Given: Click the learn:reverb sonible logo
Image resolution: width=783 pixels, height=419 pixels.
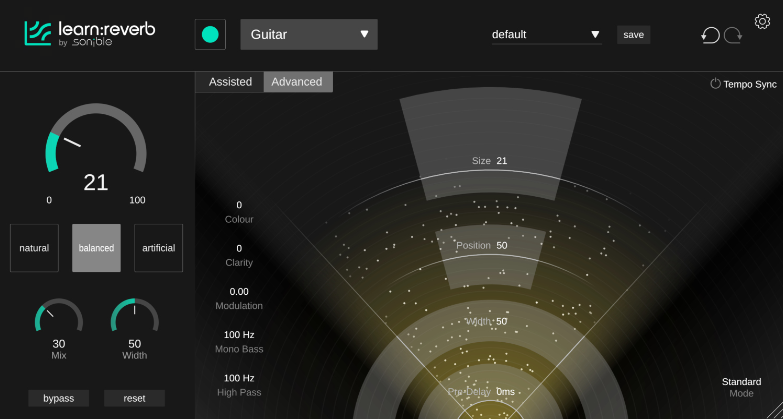Looking at the screenshot, I should [90, 33].
